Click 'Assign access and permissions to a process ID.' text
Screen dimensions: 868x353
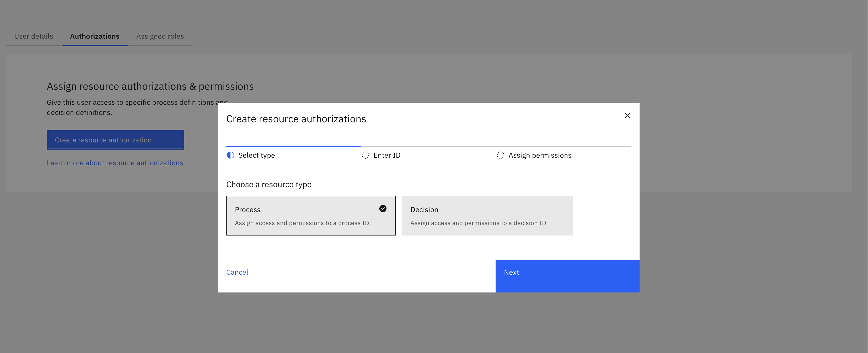click(303, 223)
